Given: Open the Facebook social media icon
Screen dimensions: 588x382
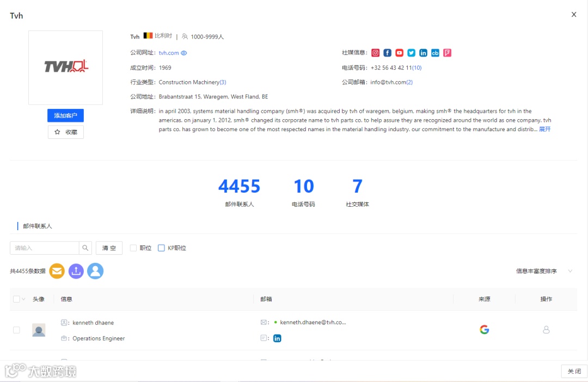Looking at the screenshot, I should 388,53.
